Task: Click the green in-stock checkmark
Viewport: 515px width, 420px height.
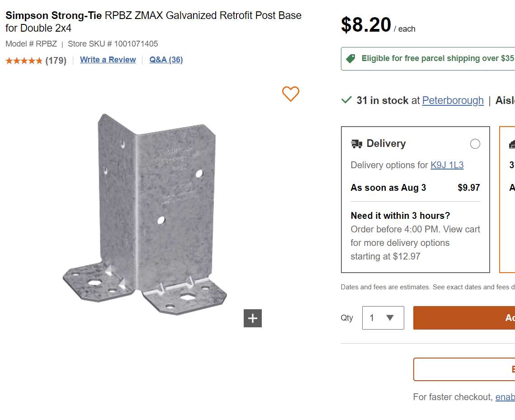Action: [x=346, y=100]
